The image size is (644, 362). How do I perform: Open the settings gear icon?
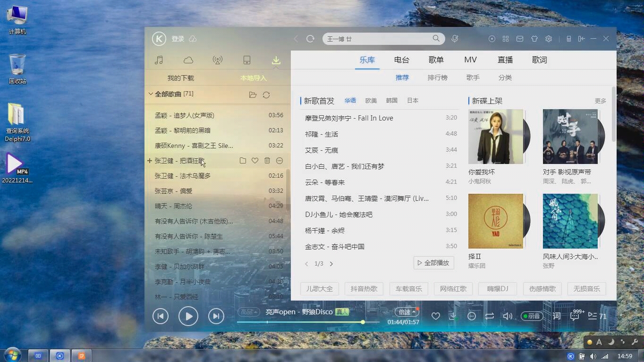point(549,39)
